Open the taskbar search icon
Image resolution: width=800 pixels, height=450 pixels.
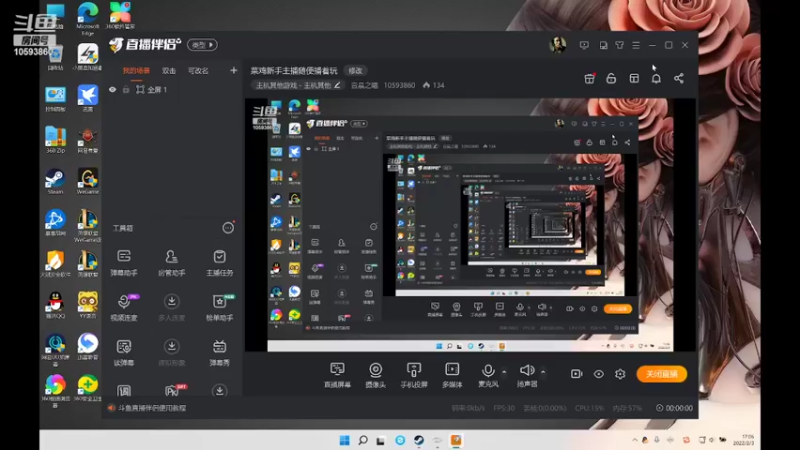click(363, 440)
